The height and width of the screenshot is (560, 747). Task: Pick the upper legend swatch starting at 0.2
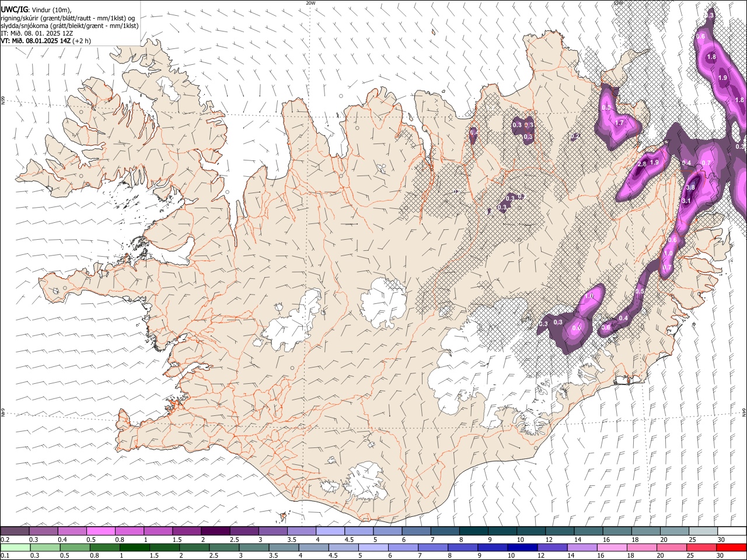[15, 531]
